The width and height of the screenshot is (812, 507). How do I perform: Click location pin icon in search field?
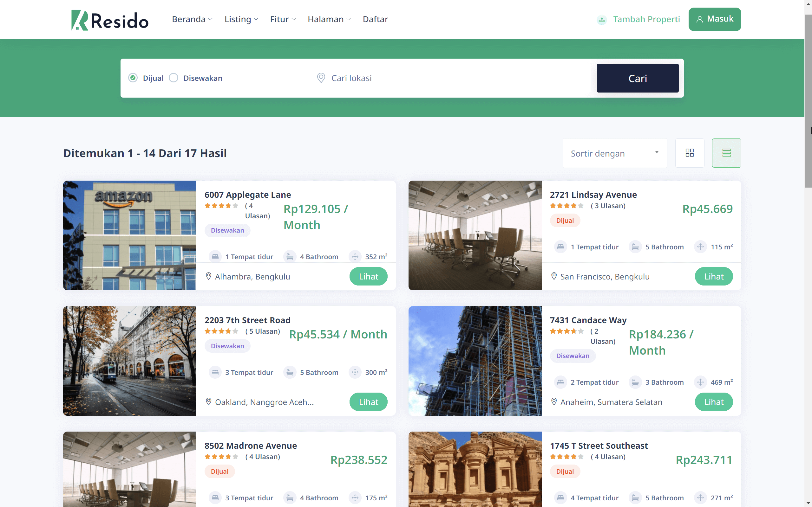(321, 78)
